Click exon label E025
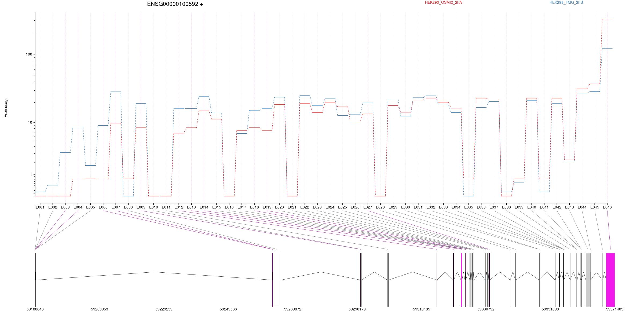 pyautogui.click(x=343, y=207)
